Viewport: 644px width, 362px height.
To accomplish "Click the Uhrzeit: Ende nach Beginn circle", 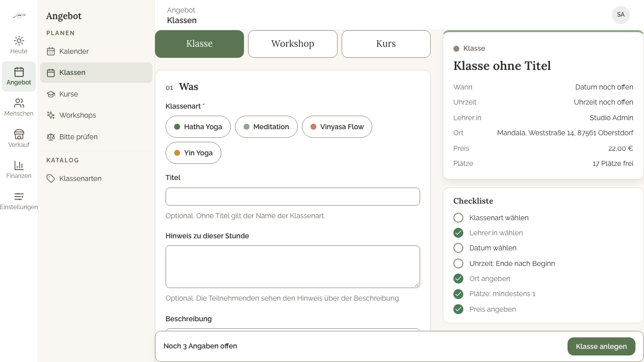I will 458,263.
